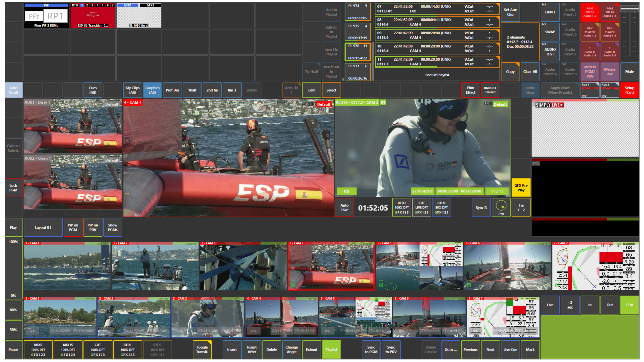Click the Live Cue button
The image size is (644, 362).
[510, 349]
